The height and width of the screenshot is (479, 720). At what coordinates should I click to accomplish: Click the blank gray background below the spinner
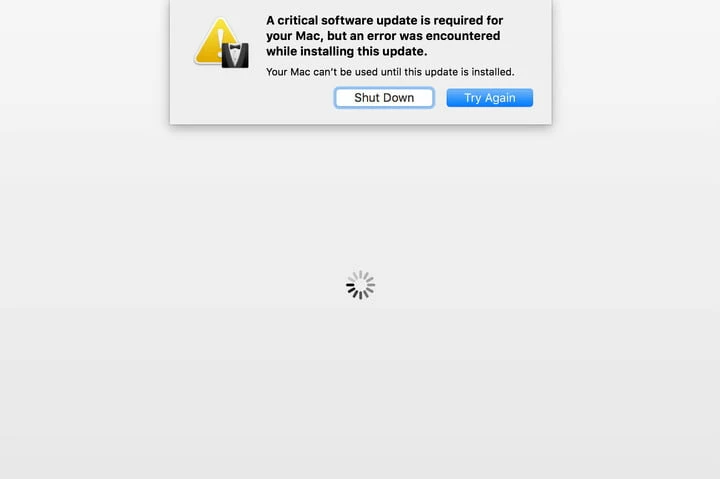tap(360, 390)
